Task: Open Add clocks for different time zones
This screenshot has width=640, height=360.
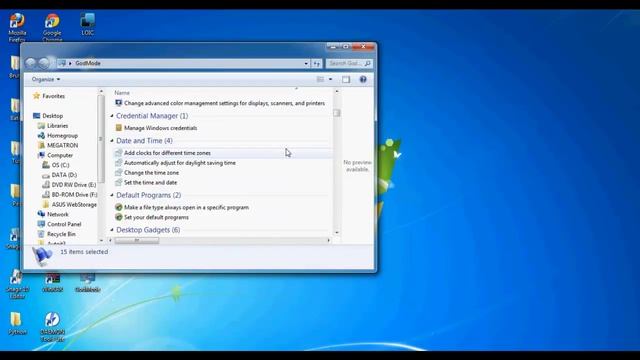Action: pos(167,153)
